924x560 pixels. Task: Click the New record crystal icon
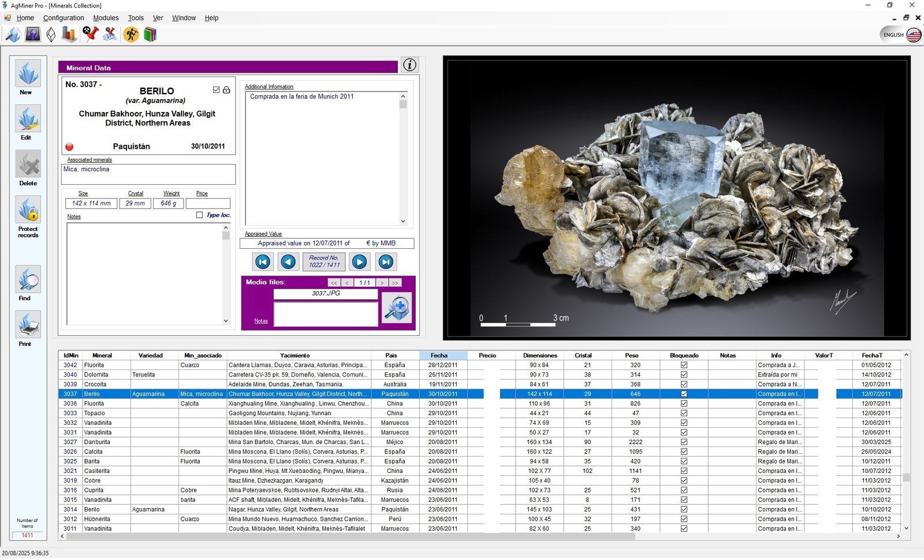tap(28, 73)
